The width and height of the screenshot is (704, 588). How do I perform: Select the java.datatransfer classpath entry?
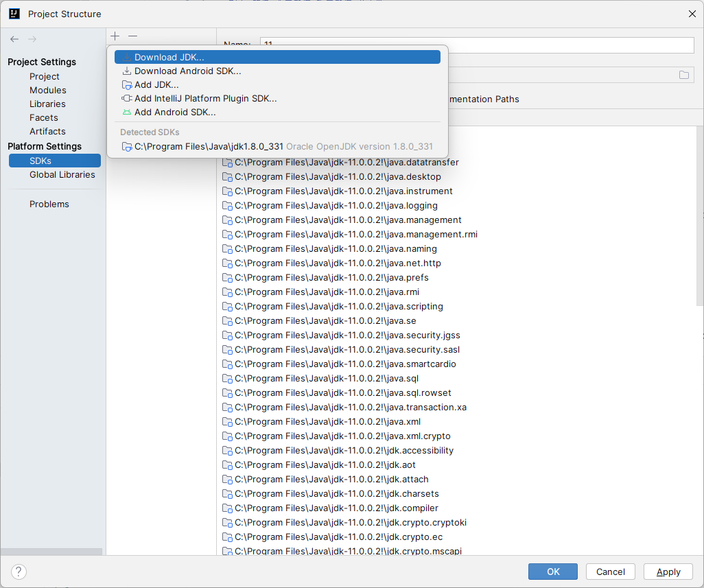[340, 162]
